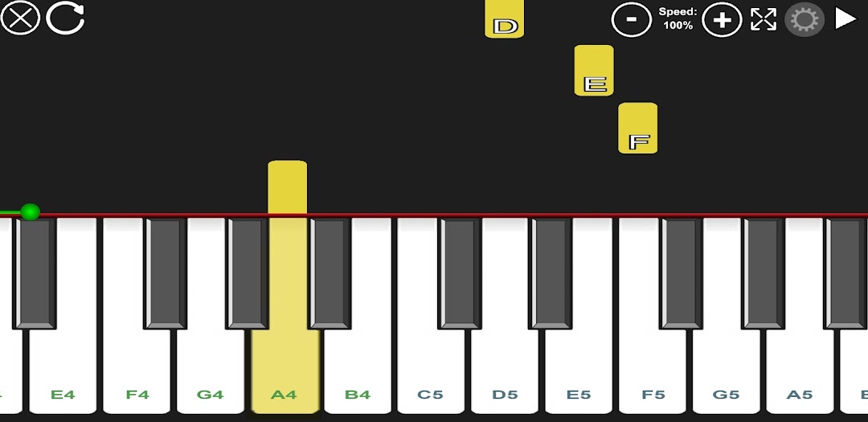Click the falling yellow F note block
868x422 pixels.
[637, 128]
